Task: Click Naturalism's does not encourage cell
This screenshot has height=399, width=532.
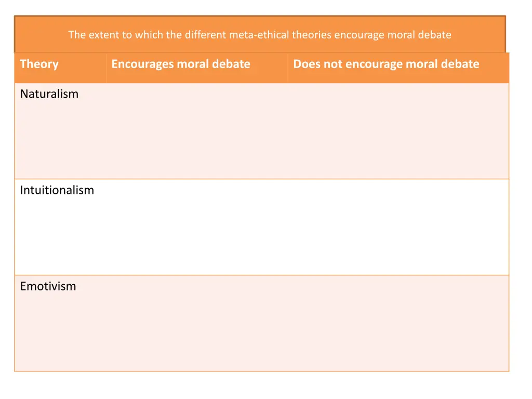Action: click(398, 131)
